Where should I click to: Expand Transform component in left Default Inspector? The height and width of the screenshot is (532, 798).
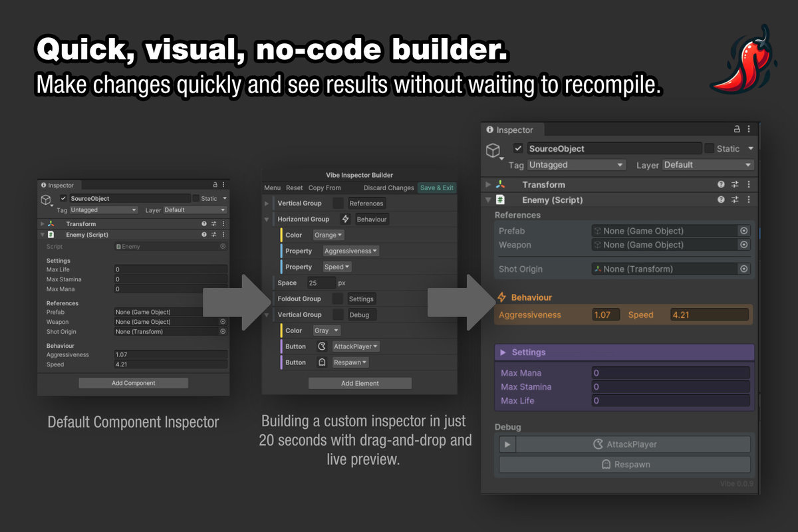43,224
